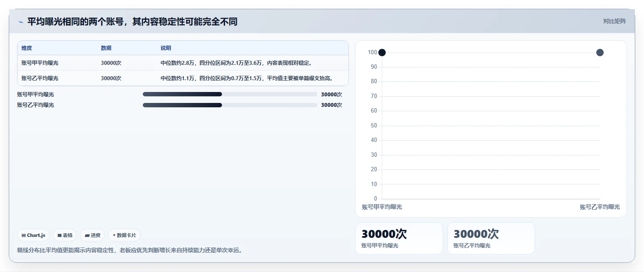Click the 账号乙平均曝光 label beside the progress bar
The image size is (644, 272).
35,105
